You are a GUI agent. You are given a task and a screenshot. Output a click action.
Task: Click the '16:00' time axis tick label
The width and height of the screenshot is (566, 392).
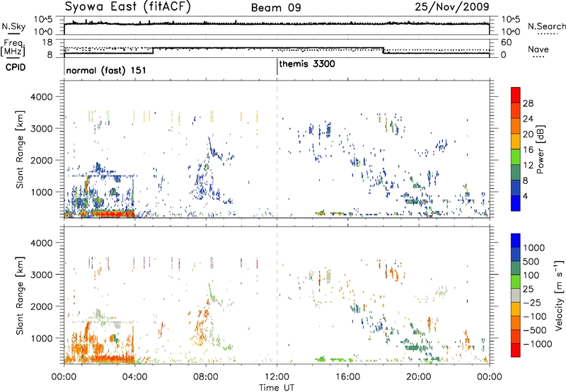[347, 377]
